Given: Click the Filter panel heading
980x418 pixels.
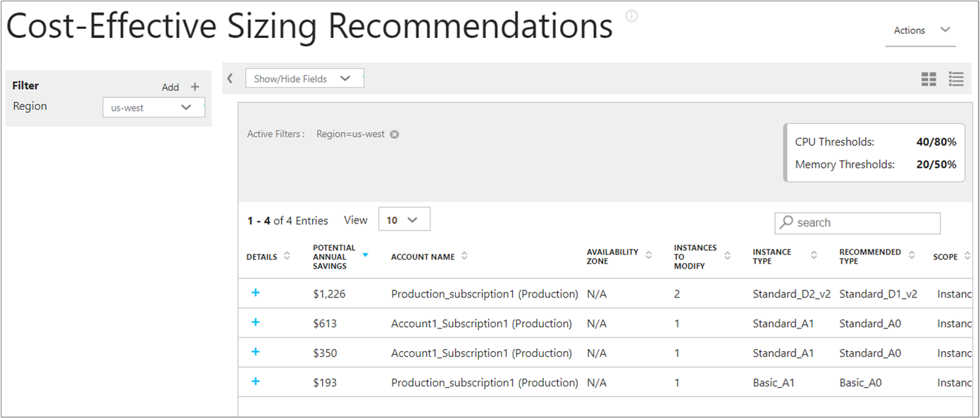Looking at the screenshot, I should pos(25,85).
